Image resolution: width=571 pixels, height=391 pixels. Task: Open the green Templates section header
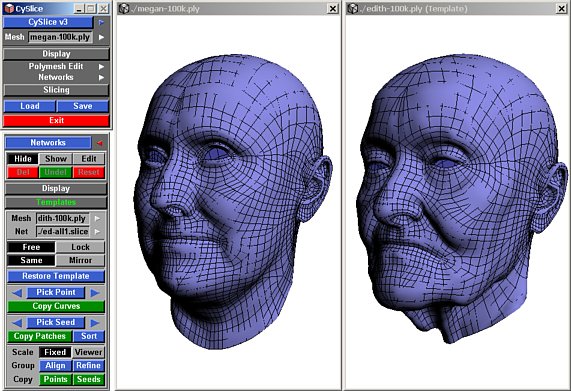tap(56, 202)
